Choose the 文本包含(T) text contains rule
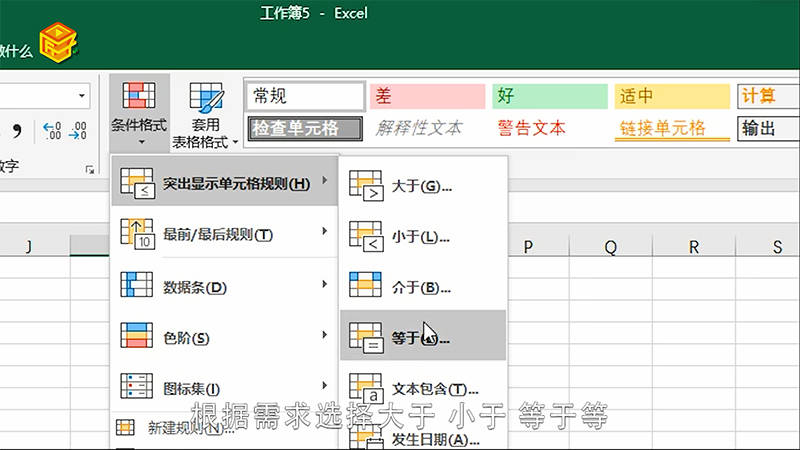Viewport: 800px width, 450px height. tap(421, 388)
